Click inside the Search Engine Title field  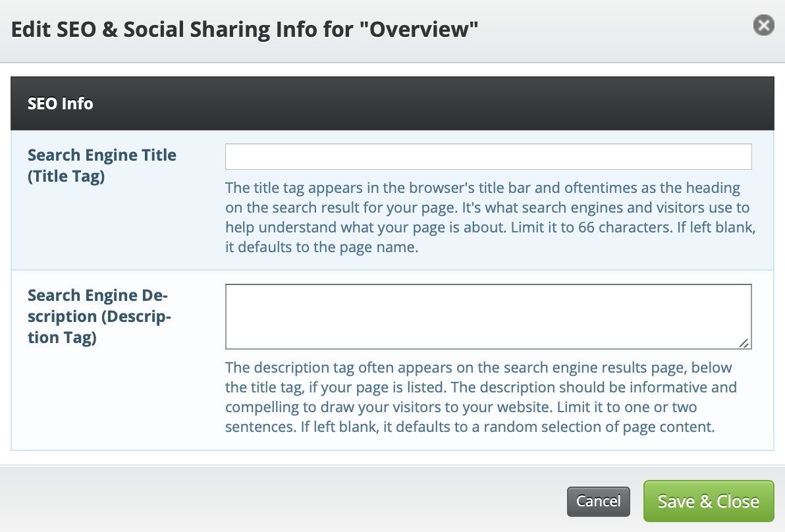(x=488, y=156)
